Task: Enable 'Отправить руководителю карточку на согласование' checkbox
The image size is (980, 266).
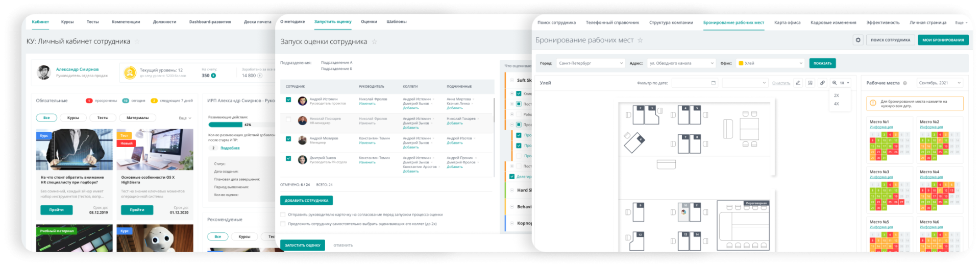Action: coord(283,214)
